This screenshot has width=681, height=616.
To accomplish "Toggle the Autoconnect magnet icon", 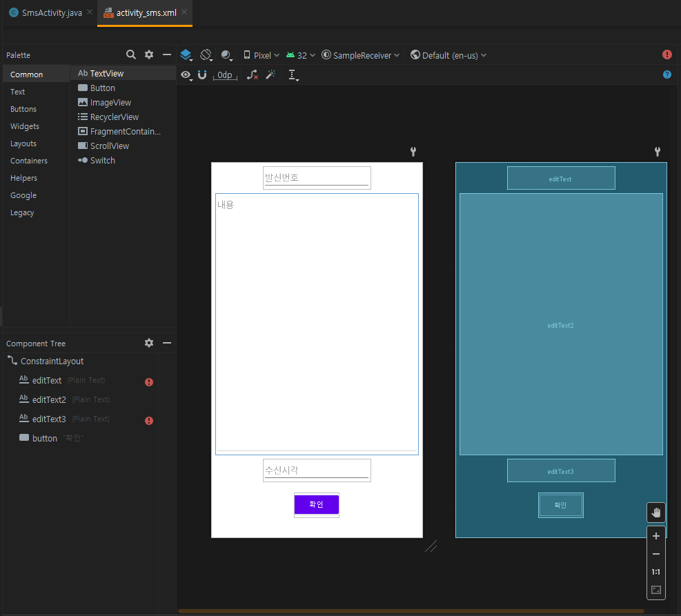I will tap(202, 74).
